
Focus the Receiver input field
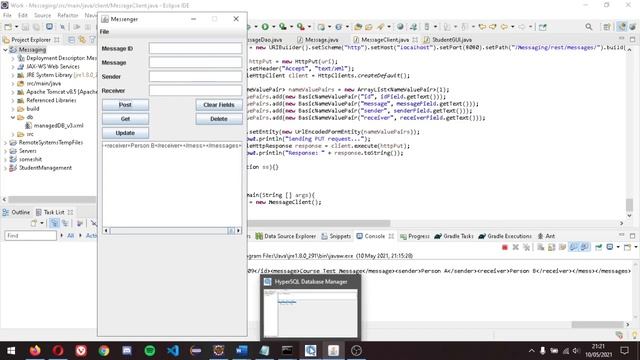(x=196, y=90)
